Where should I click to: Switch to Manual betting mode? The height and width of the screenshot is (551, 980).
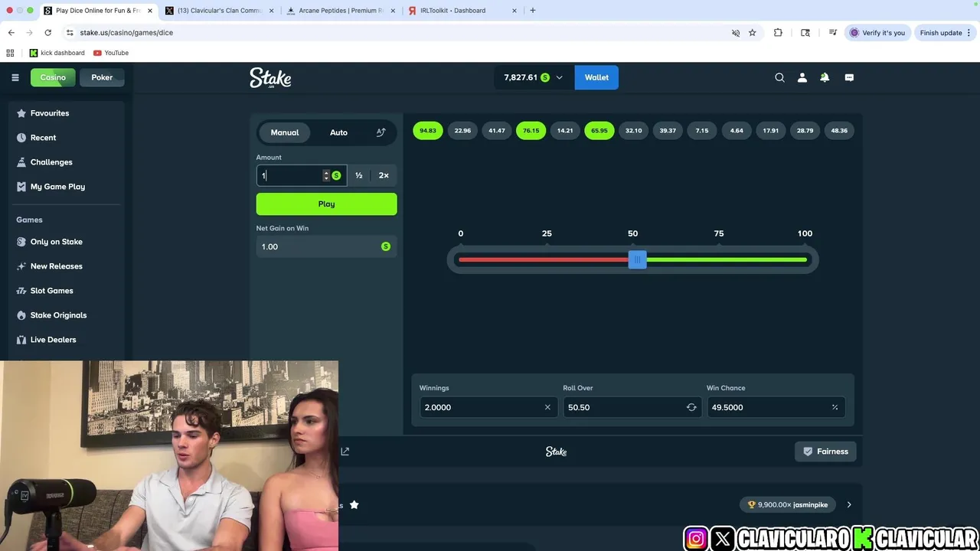point(284,132)
